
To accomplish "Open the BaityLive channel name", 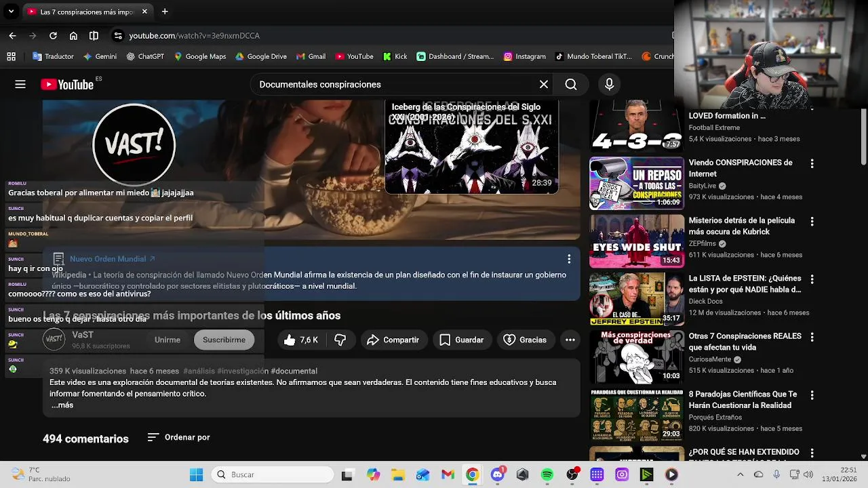I will 703,186.
